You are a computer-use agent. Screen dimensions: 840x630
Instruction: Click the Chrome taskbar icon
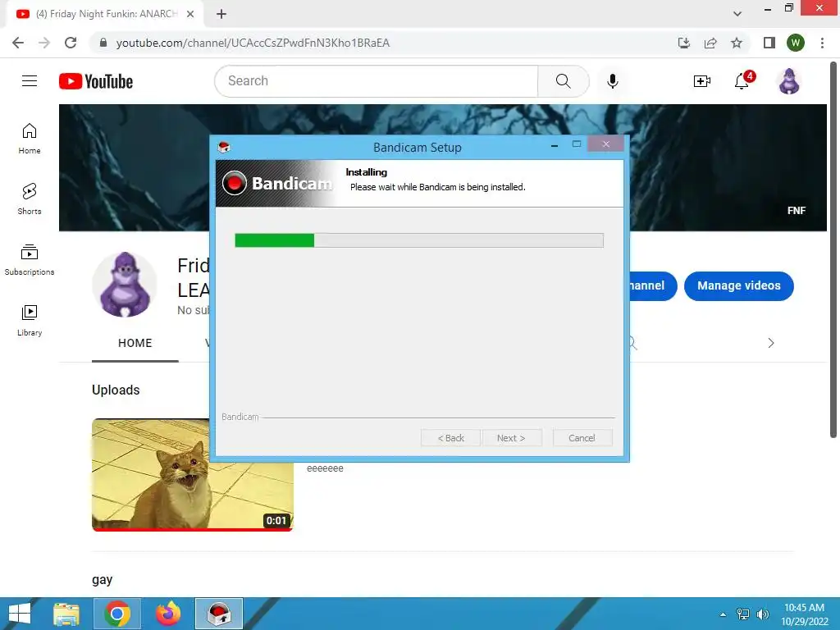[x=117, y=614]
